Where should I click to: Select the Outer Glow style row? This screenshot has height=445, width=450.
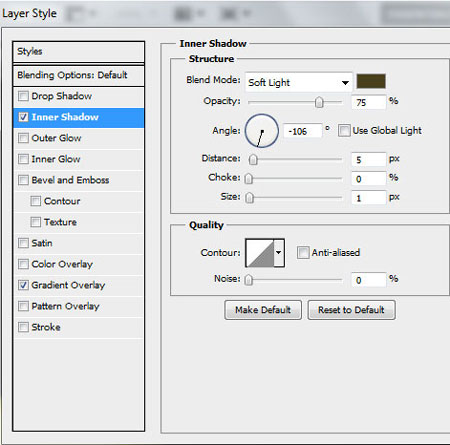coord(79,138)
